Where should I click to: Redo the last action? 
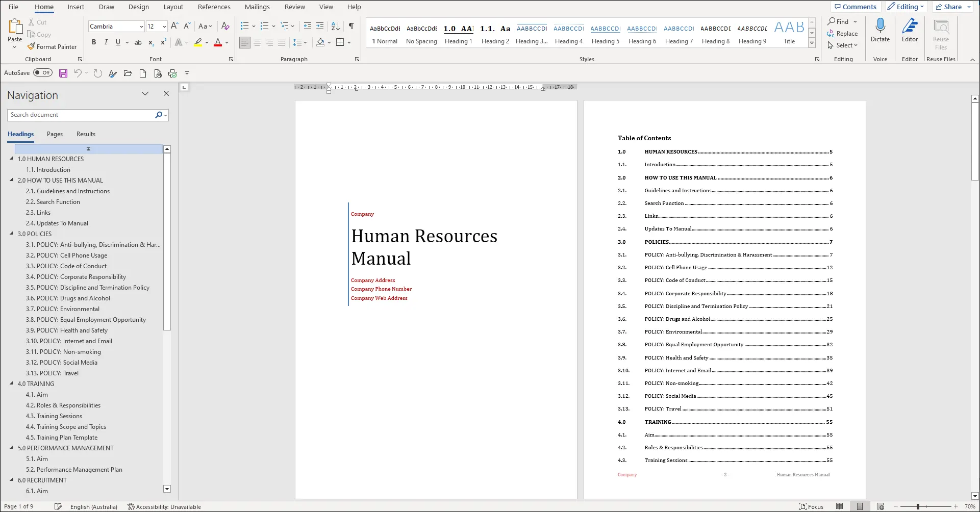98,73
